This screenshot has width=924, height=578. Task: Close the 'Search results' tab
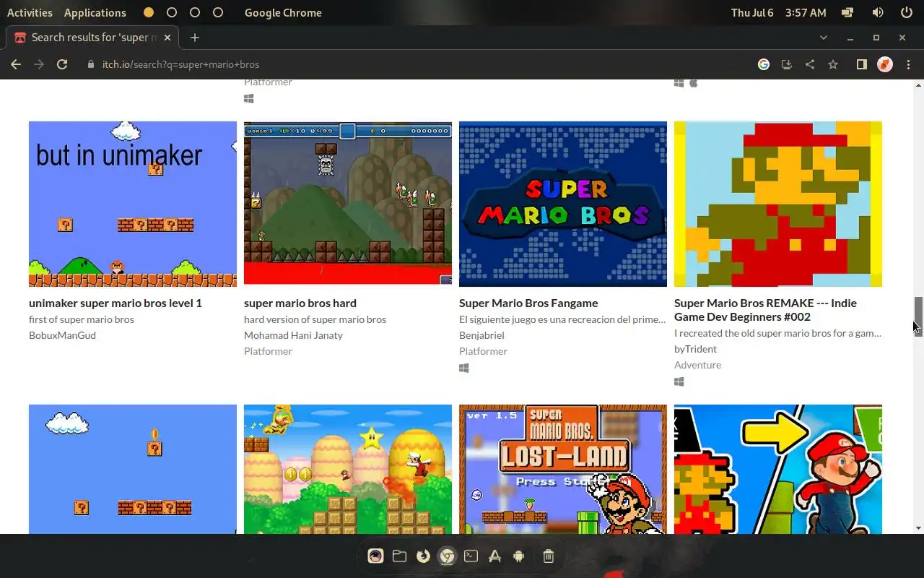(168, 38)
